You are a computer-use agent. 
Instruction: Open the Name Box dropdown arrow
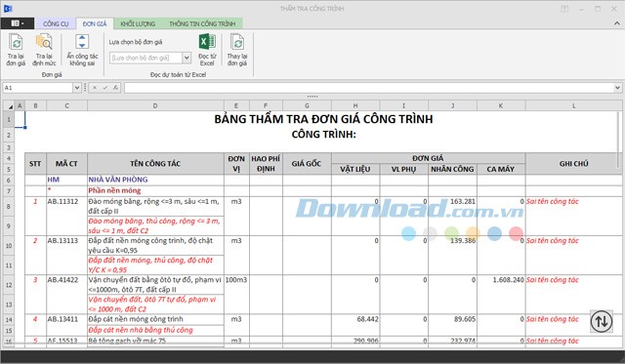pyautogui.click(x=77, y=88)
